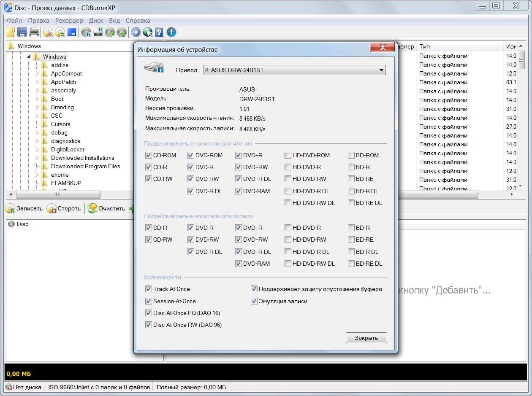Expand the AppPatch folder node

[37, 82]
